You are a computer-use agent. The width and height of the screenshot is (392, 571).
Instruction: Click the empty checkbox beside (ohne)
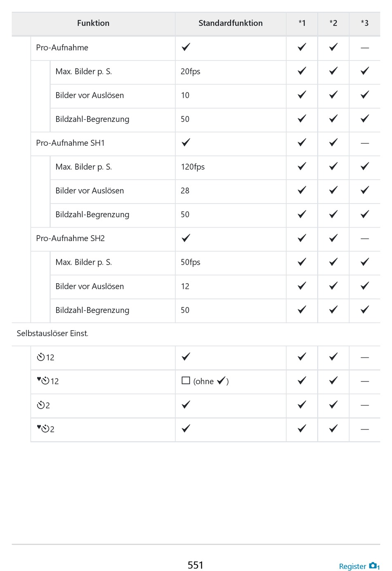(186, 381)
